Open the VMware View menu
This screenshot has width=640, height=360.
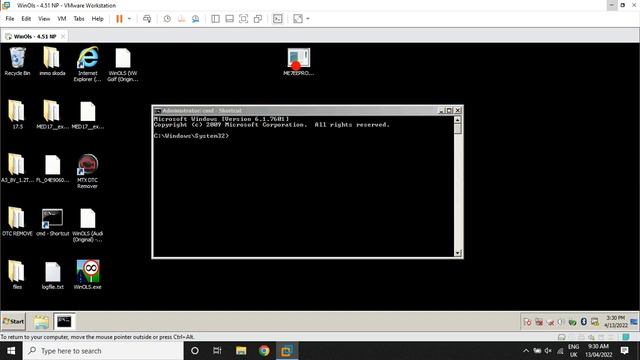point(44,19)
